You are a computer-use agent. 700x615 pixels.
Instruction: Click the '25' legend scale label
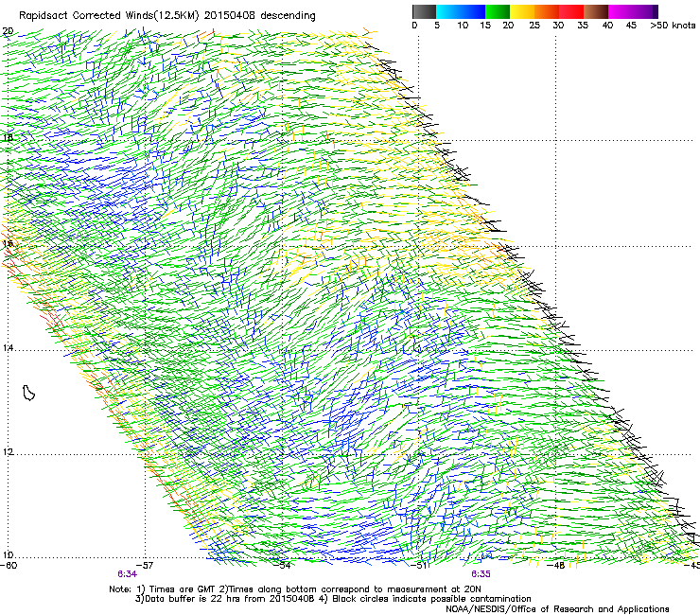pyautogui.click(x=534, y=26)
